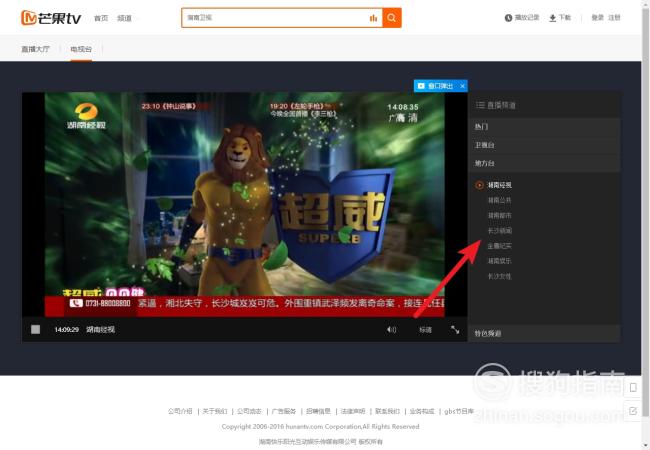Enter fullscreen with the expand arrows icon
Viewport: 650px width, 450px height.
tap(455, 329)
